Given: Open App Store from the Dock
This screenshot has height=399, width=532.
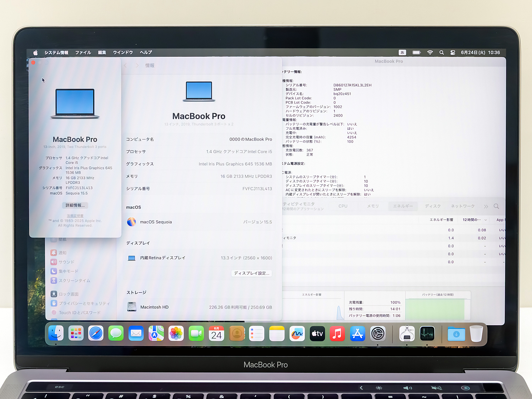Looking at the screenshot, I should pyautogui.click(x=358, y=333).
